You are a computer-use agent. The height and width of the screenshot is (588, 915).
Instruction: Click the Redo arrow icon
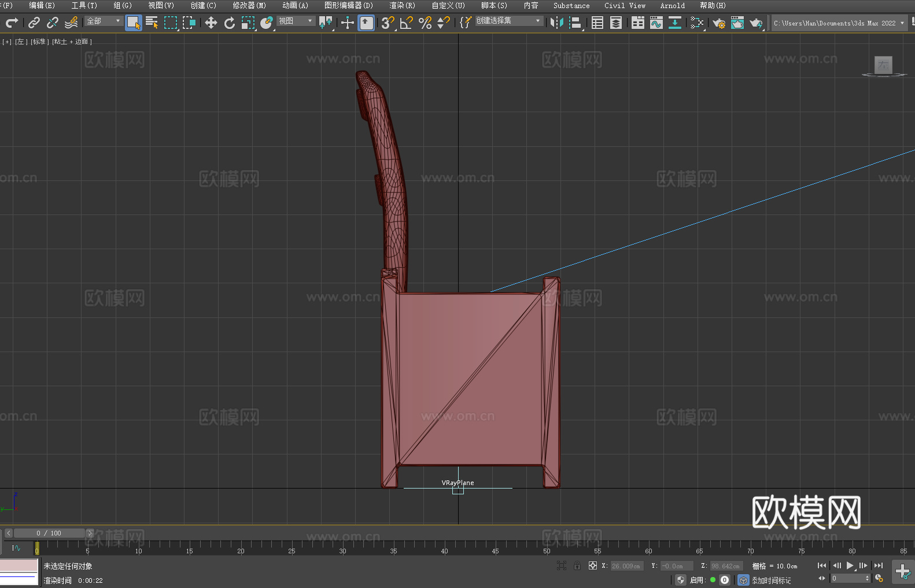tap(12, 23)
